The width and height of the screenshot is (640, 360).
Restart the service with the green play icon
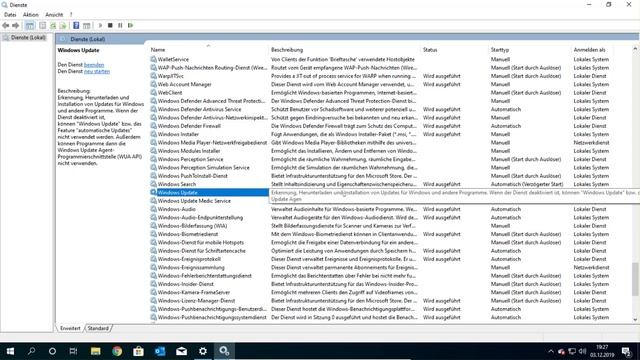(x=131, y=25)
